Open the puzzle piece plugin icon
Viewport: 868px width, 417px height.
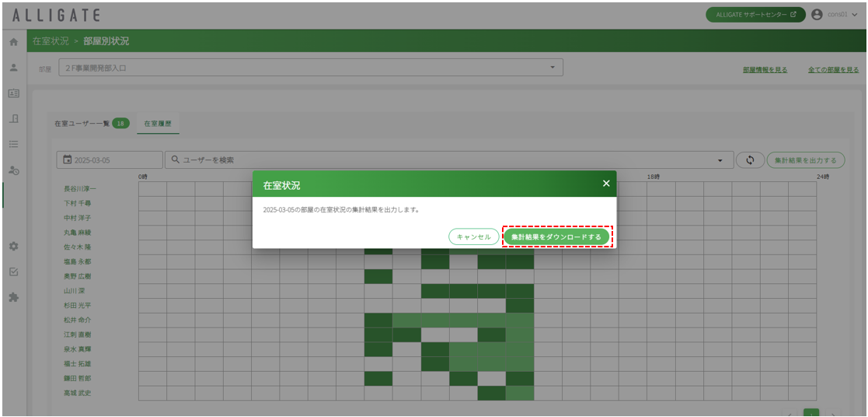[14, 297]
